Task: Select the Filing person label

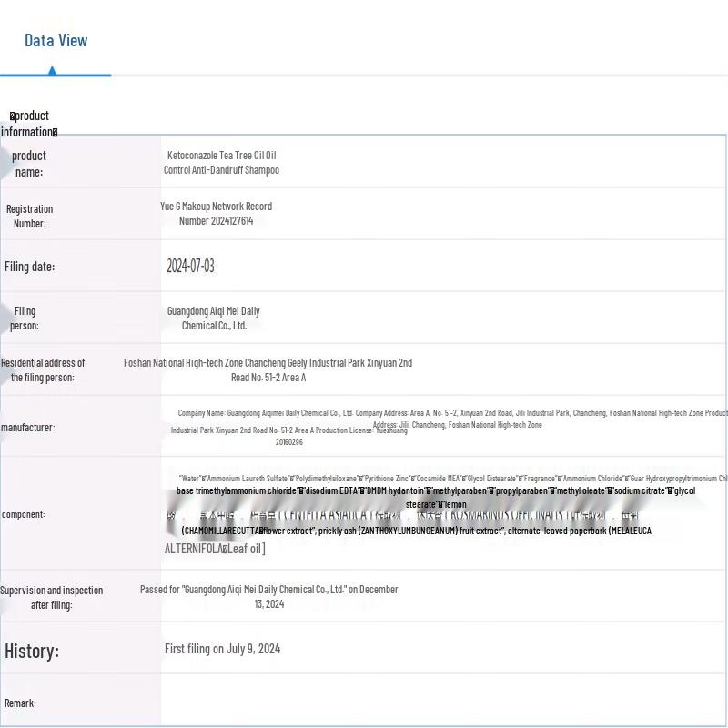Action: tap(25, 318)
